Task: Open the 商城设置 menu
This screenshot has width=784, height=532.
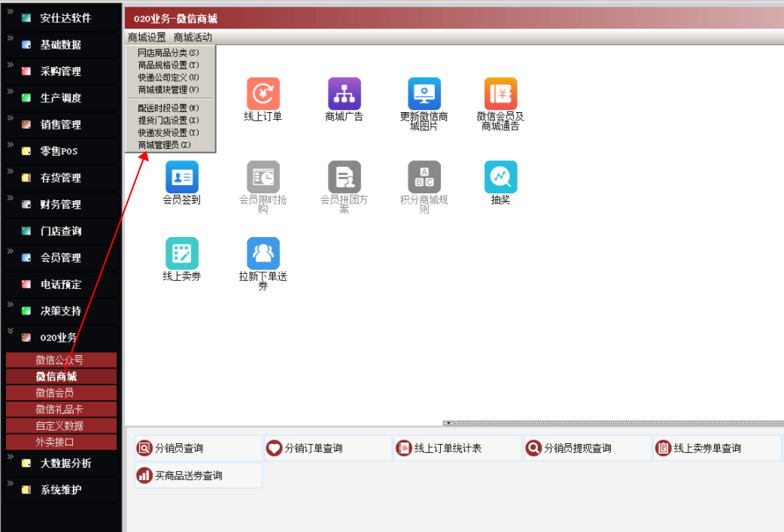Action: coord(147,38)
